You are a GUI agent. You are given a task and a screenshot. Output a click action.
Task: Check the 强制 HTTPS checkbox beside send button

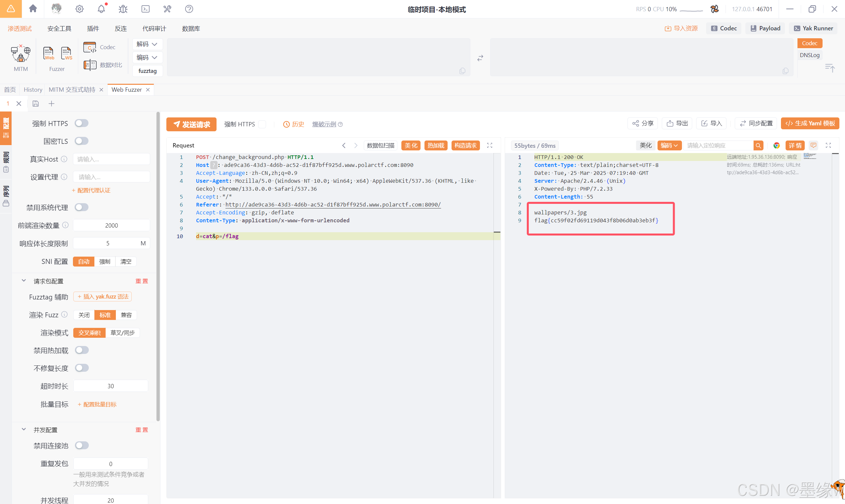[x=262, y=124]
